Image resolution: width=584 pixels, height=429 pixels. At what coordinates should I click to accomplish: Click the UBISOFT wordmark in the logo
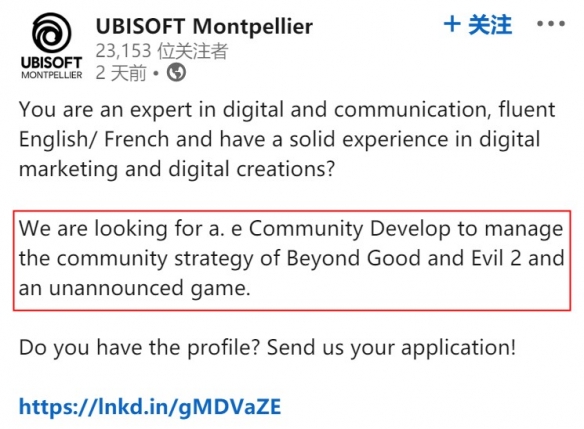pos(51,63)
